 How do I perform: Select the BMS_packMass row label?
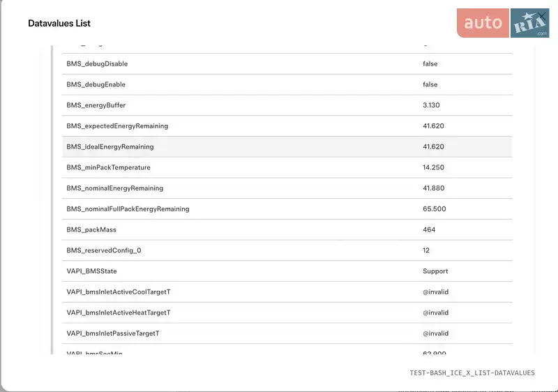click(x=91, y=229)
